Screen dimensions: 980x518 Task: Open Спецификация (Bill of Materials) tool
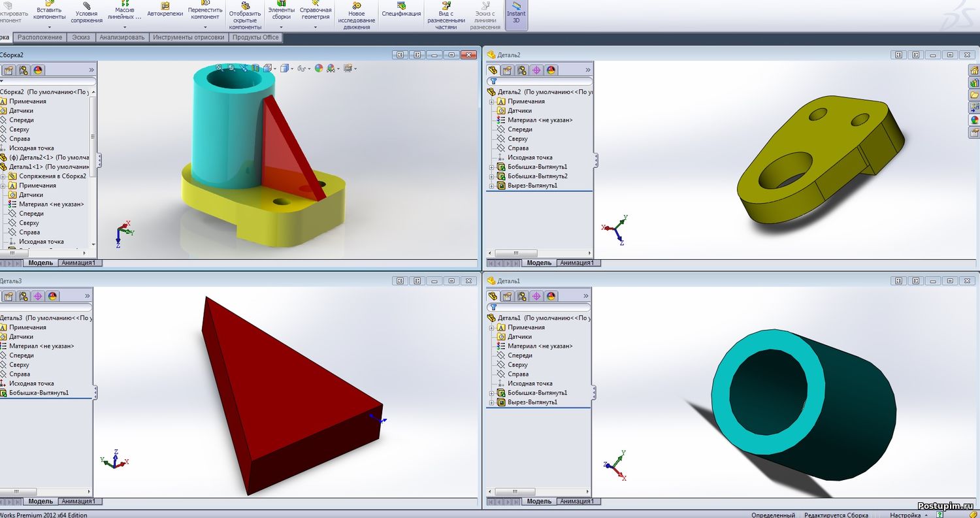tap(401, 9)
